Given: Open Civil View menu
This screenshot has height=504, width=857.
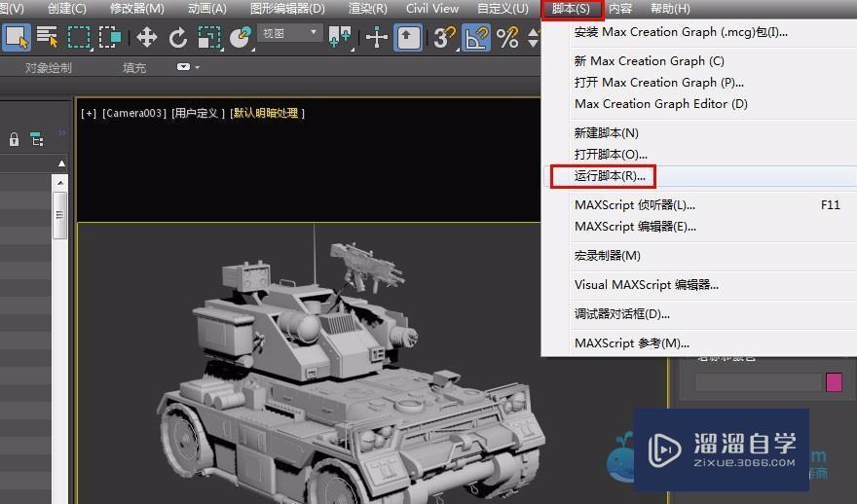Looking at the screenshot, I should click(431, 9).
